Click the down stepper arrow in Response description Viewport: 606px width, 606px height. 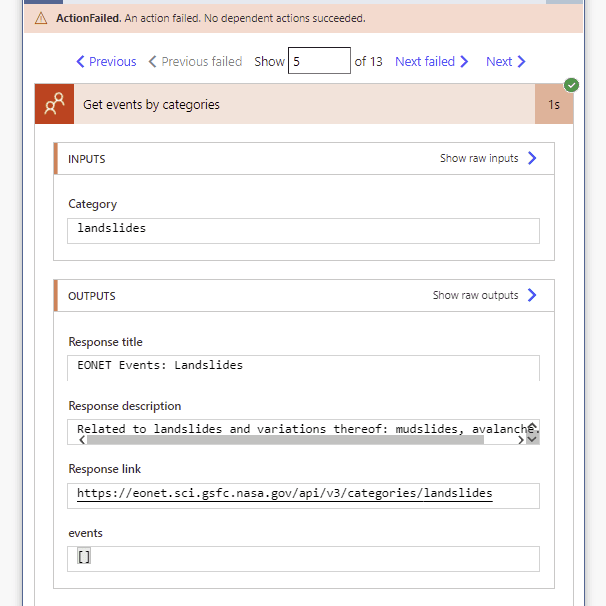(x=533, y=439)
